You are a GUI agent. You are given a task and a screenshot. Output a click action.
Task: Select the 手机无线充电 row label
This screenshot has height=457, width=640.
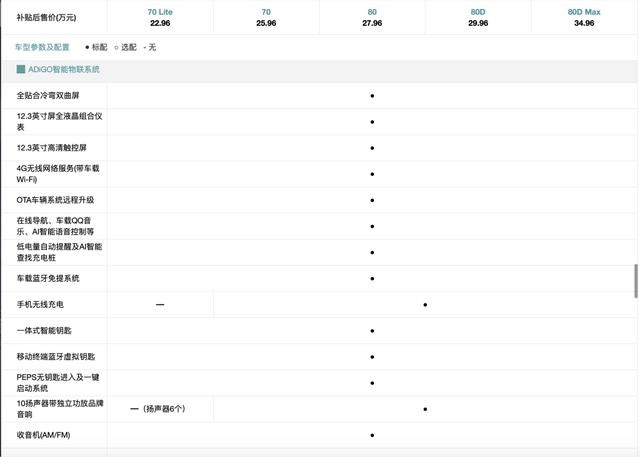(x=40, y=304)
